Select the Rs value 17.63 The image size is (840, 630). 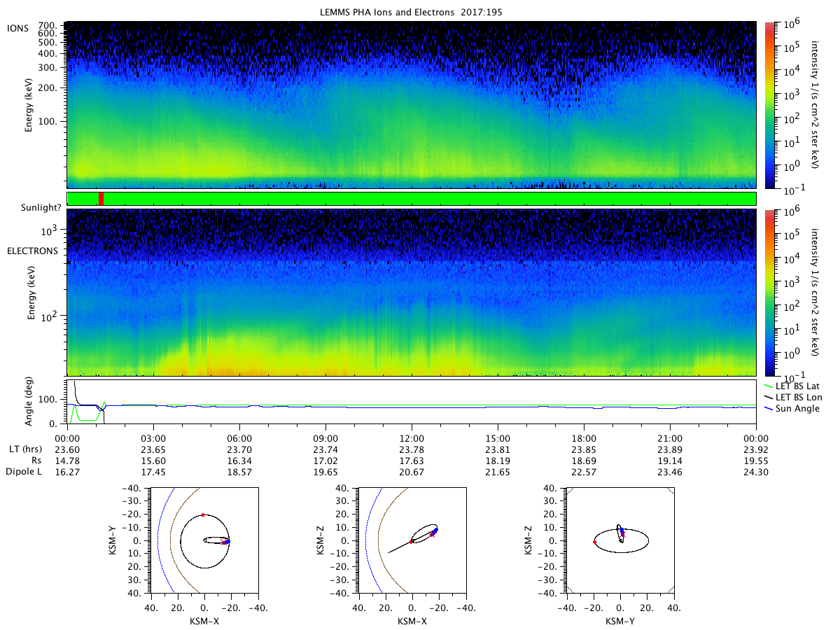[412, 461]
